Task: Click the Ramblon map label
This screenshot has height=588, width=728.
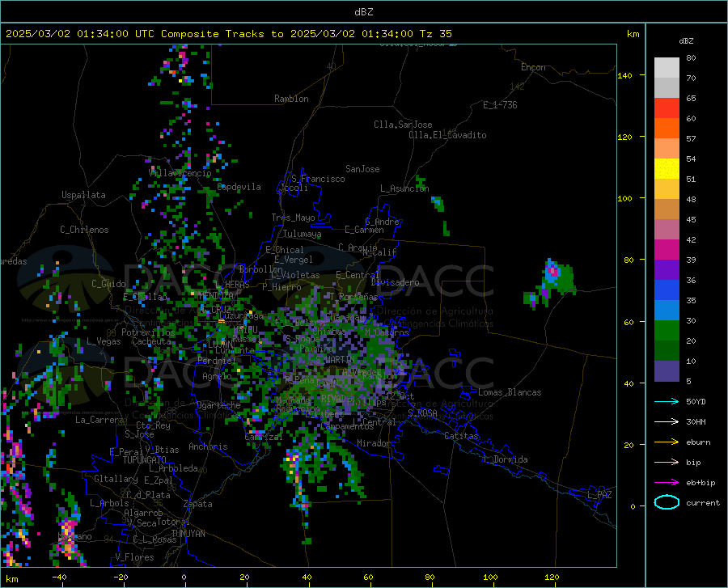Action: click(291, 99)
